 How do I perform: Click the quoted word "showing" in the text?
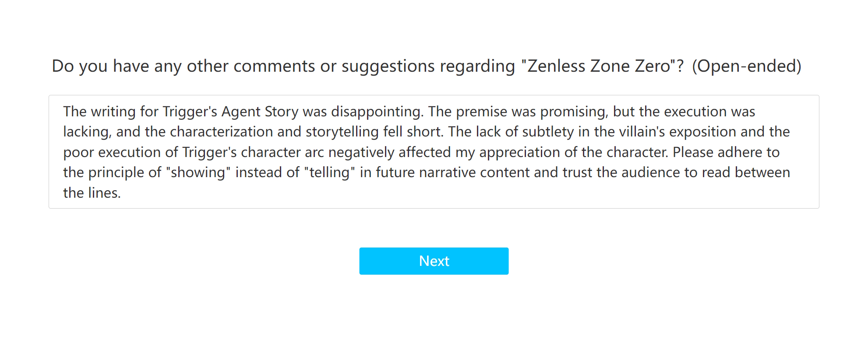[x=198, y=172]
